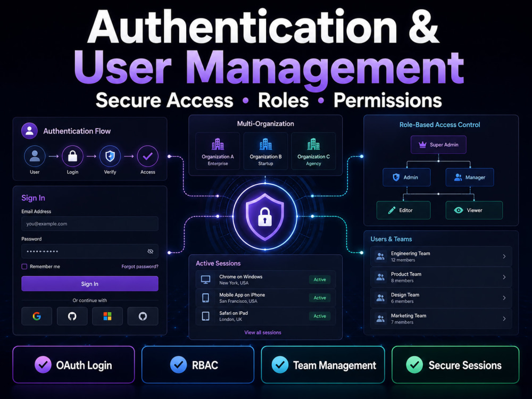Viewport: 532px width, 399px height.
Task: Select the Super Admin role label
Action: 444,145
